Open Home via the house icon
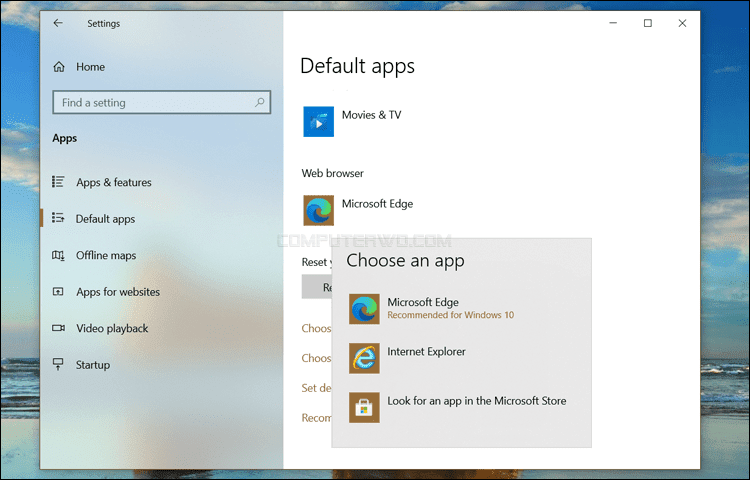 click(x=59, y=67)
